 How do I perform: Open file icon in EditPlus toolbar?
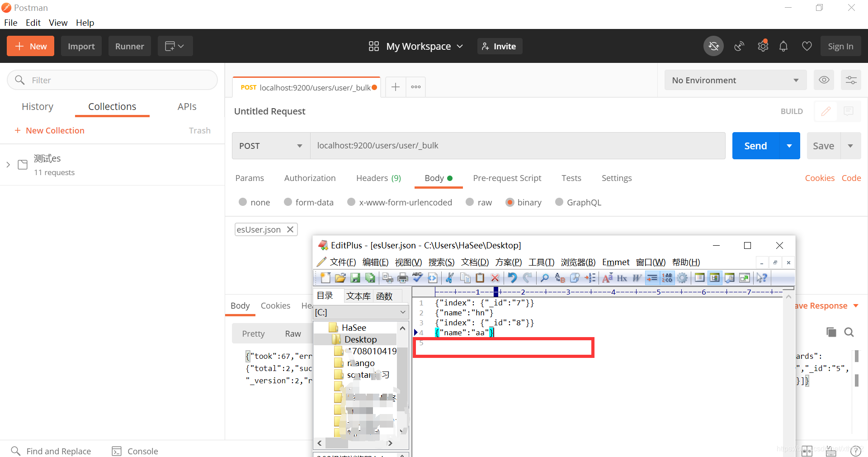(x=340, y=278)
